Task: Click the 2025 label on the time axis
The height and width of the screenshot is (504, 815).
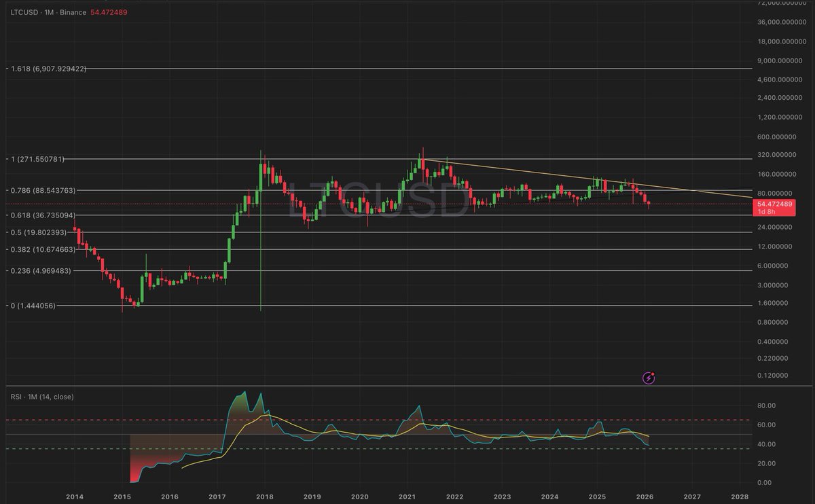Action: point(597,498)
